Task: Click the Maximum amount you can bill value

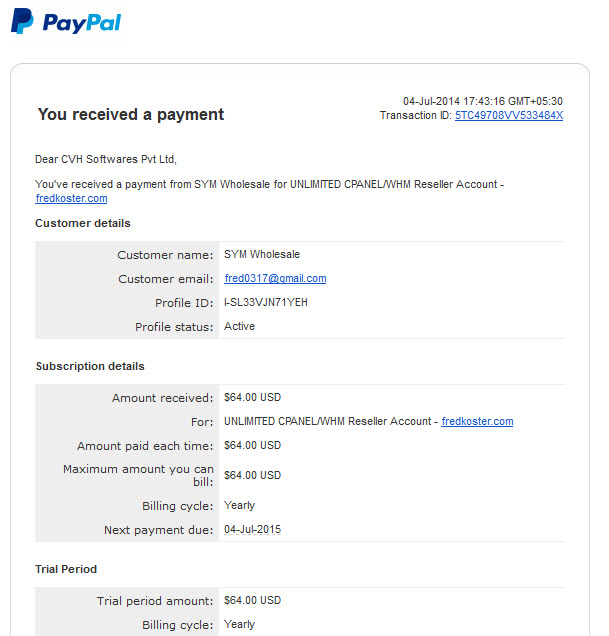Action: click(252, 475)
